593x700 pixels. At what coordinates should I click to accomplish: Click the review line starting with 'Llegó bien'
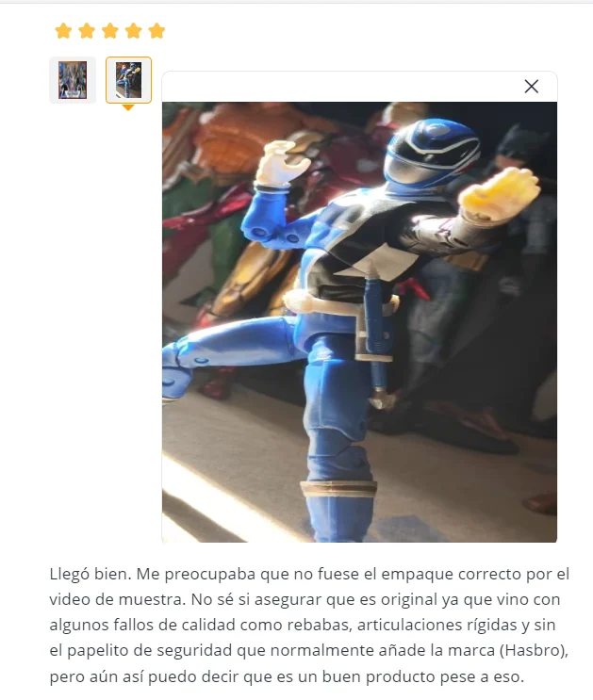pyautogui.click(x=309, y=574)
